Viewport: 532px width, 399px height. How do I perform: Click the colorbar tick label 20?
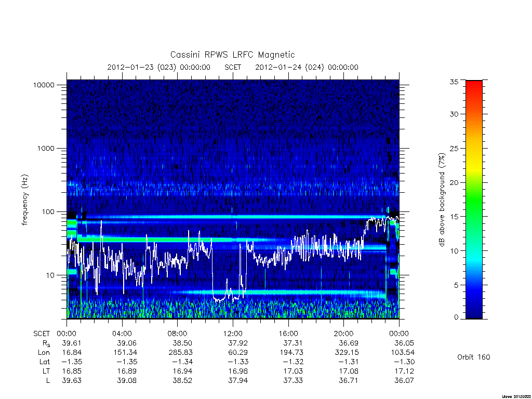coord(454,182)
